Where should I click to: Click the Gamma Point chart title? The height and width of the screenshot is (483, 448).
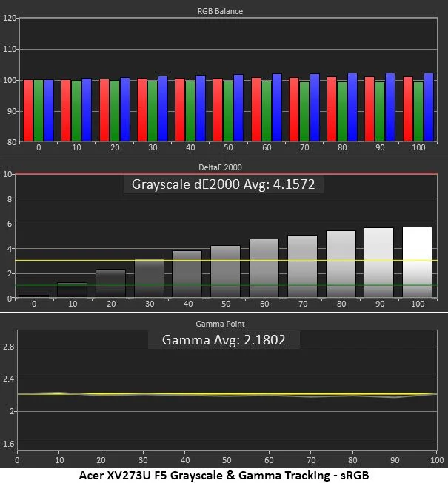click(x=220, y=324)
